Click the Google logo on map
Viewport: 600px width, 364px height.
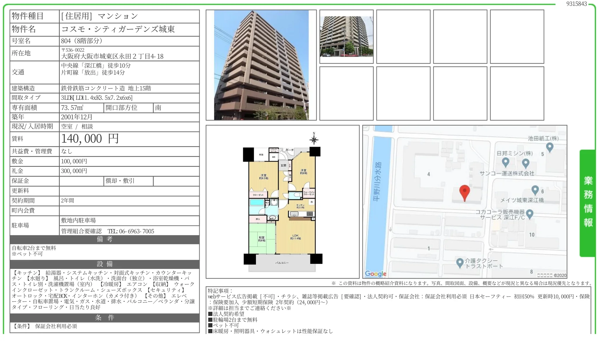coord(376,274)
